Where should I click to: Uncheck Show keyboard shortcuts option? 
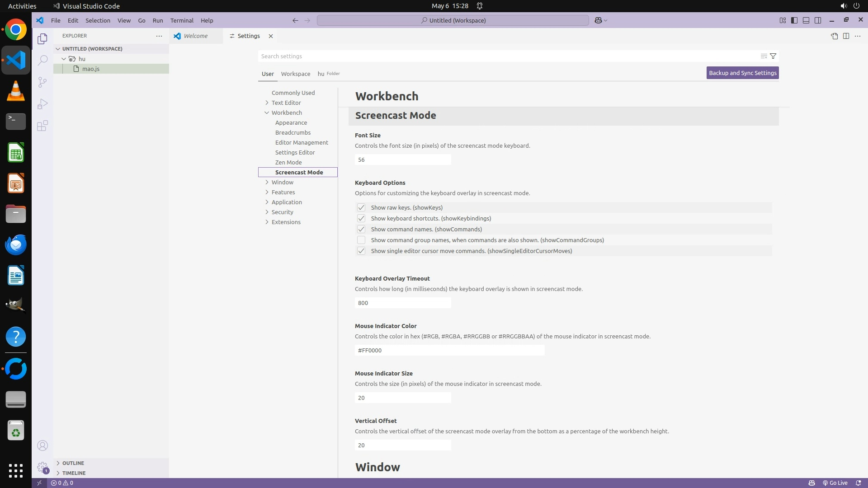tap(361, 218)
